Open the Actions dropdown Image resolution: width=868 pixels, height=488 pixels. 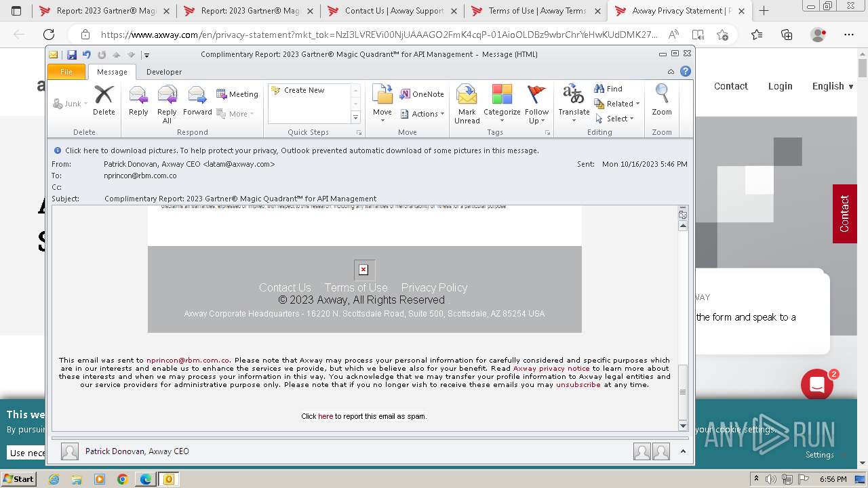click(x=422, y=114)
